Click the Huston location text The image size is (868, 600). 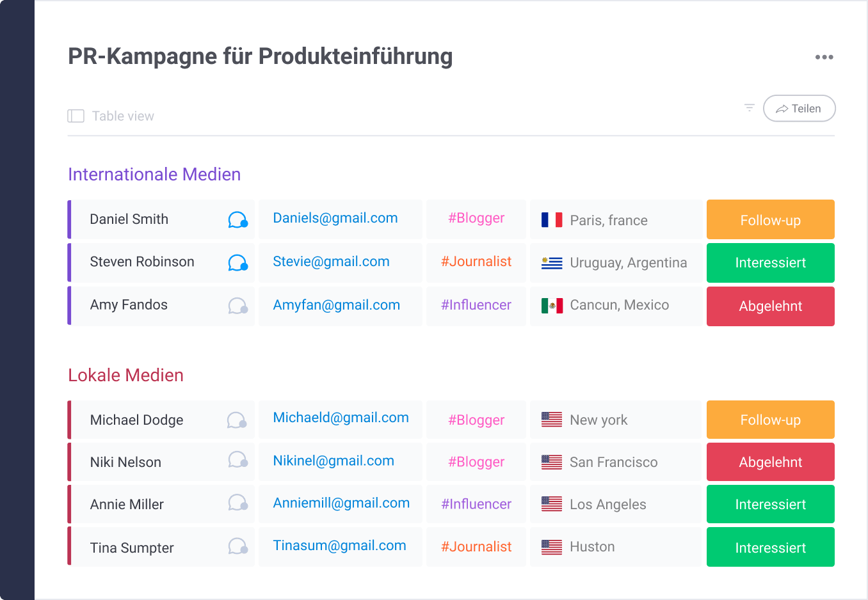592,547
